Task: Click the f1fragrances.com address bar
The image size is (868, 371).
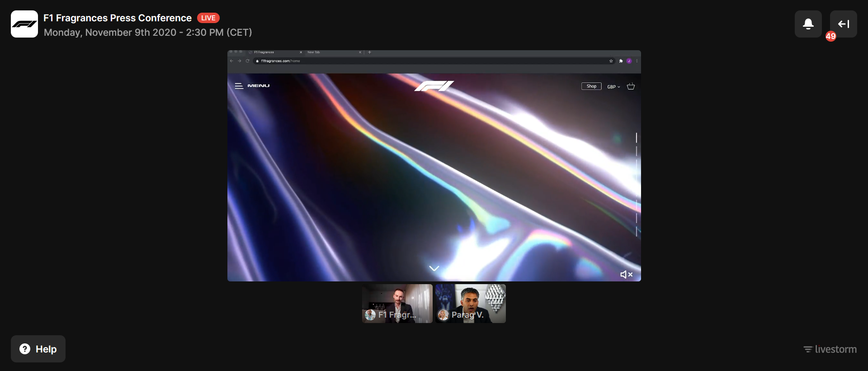Action: (x=434, y=61)
